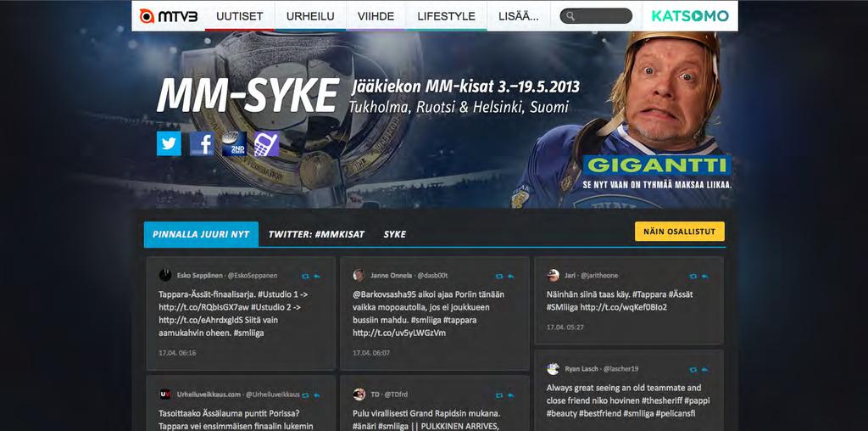Reply to Jari's tweet
Viewport: 868px width, 431px height.
tap(704, 276)
